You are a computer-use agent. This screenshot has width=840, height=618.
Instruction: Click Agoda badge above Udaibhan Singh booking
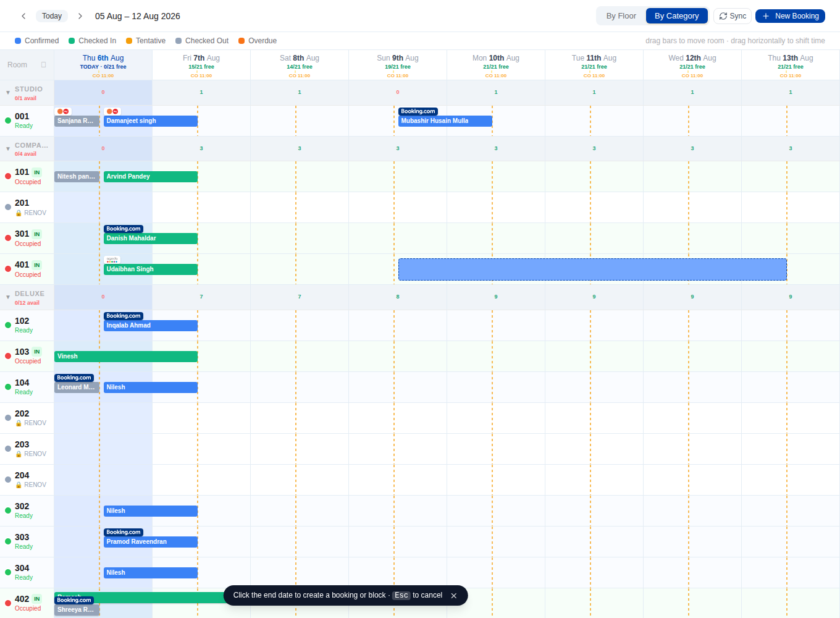click(112, 260)
